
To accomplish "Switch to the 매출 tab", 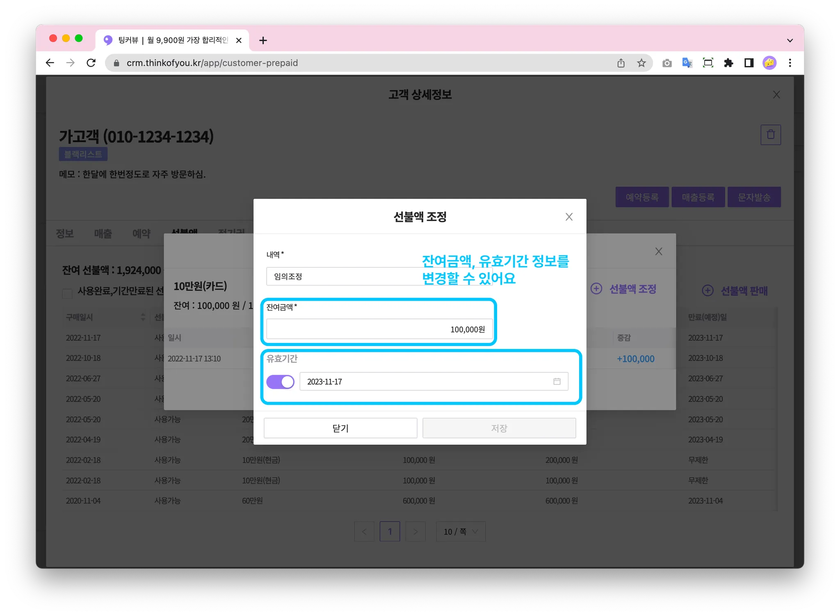I will (103, 233).
